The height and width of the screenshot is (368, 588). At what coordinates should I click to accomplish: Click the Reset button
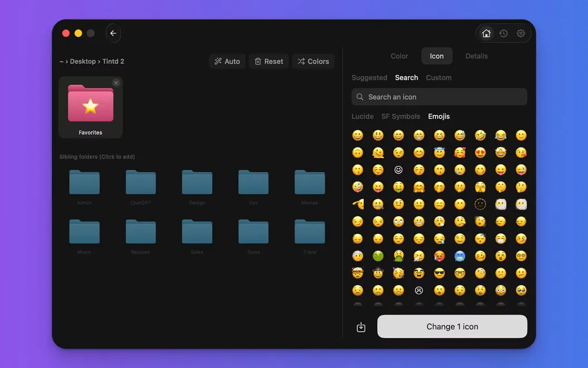[x=268, y=61]
